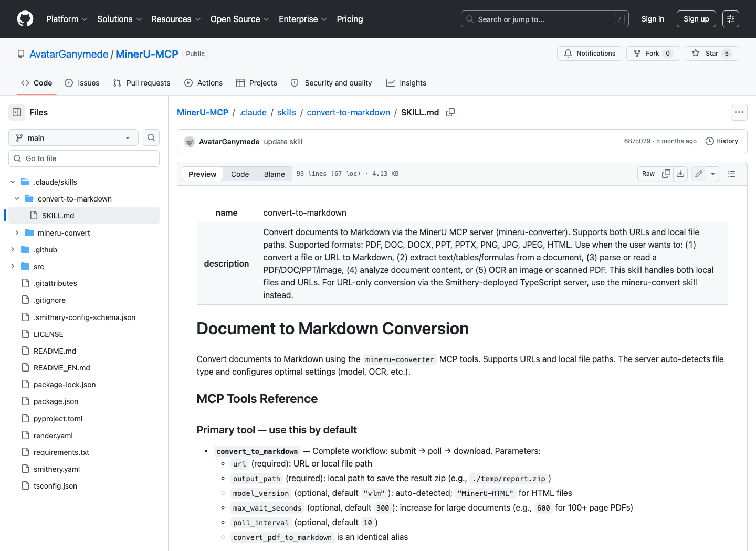
Task: Go to the Projects tab
Action: click(x=257, y=83)
